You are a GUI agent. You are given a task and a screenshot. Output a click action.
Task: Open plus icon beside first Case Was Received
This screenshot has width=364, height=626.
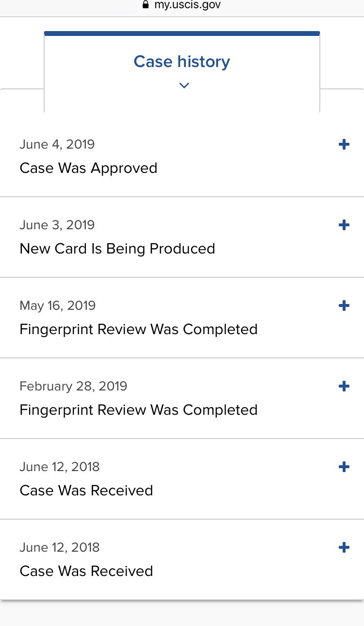pyautogui.click(x=344, y=467)
